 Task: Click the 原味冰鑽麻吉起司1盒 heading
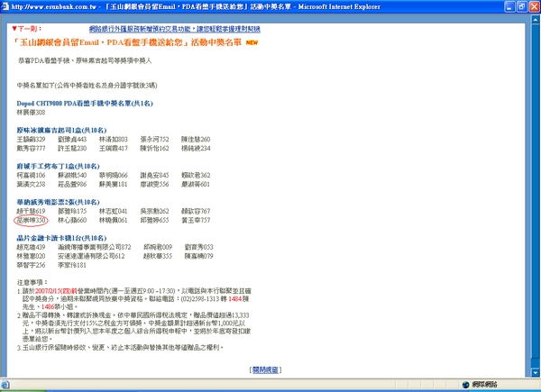tap(61, 131)
